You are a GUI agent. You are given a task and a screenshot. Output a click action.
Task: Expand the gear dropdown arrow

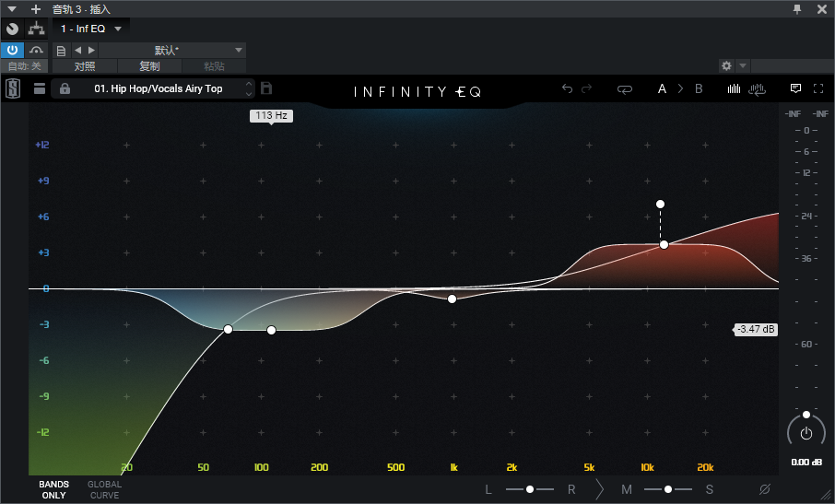tap(743, 66)
